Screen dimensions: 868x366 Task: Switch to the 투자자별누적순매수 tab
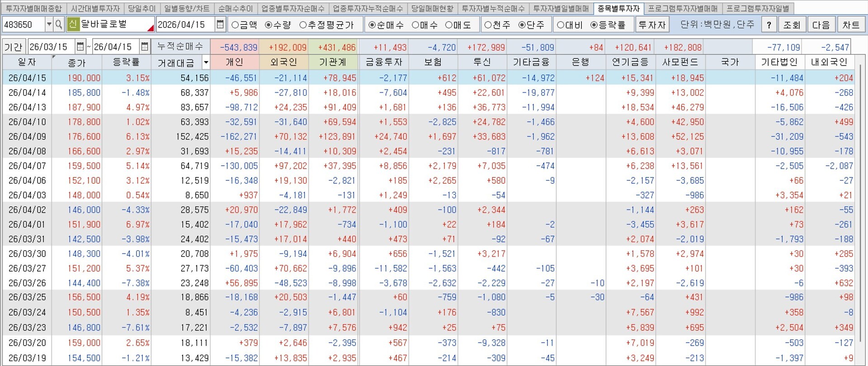click(x=493, y=9)
